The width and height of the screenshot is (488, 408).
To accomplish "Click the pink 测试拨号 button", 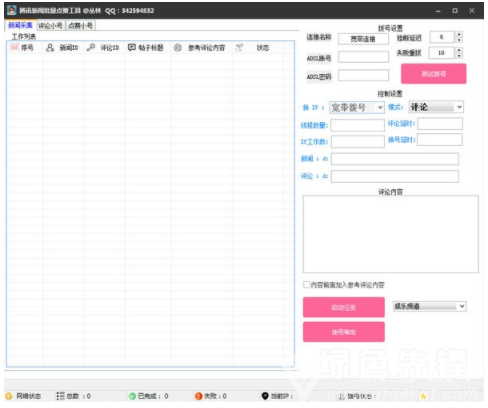I will click(x=434, y=74).
